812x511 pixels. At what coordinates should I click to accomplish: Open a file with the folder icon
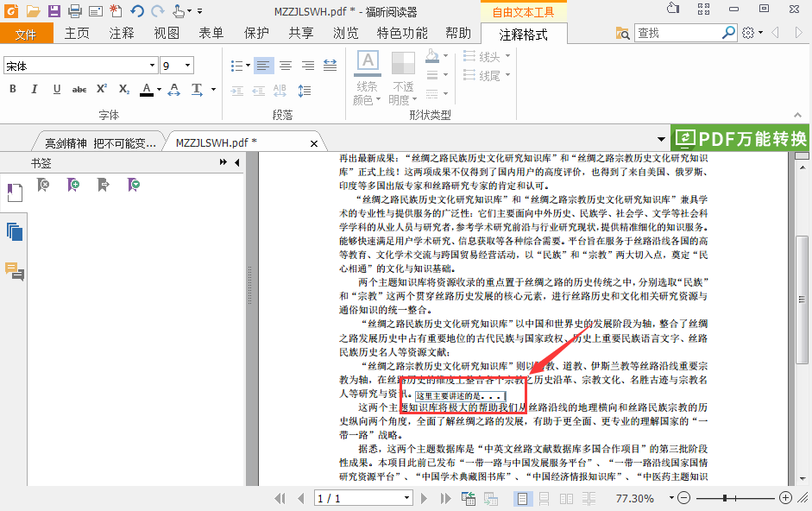pyautogui.click(x=33, y=9)
